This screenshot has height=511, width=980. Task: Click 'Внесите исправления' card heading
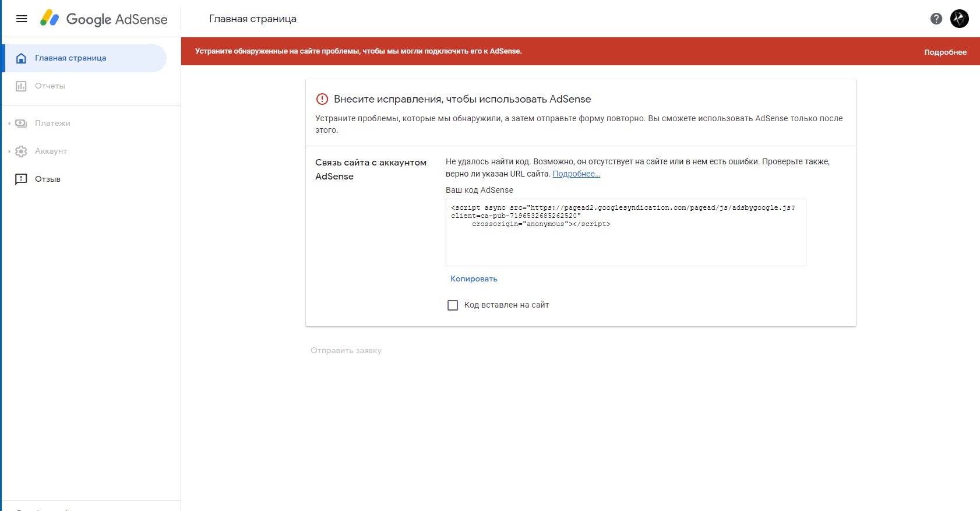point(463,99)
